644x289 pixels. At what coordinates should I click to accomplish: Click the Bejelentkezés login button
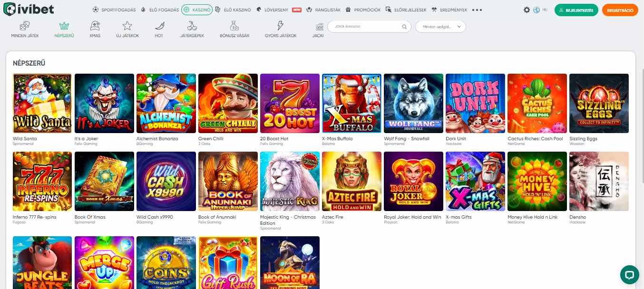(x=576, y=10)
